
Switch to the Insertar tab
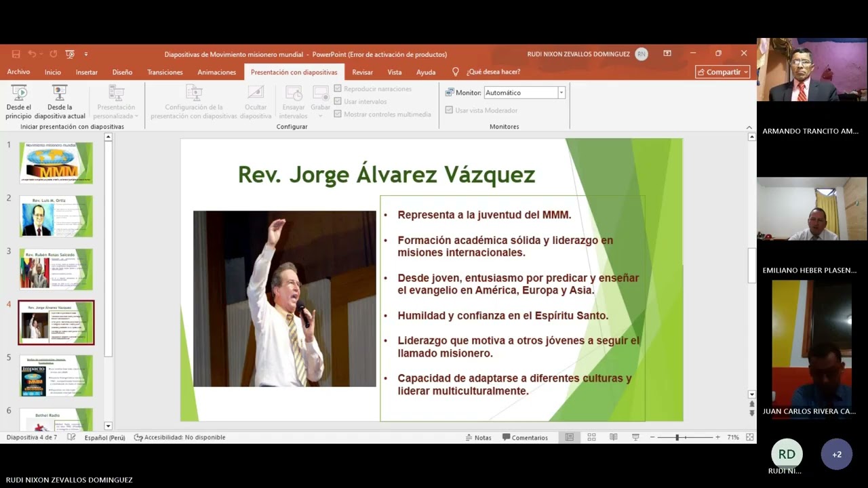tap(86, 72)
